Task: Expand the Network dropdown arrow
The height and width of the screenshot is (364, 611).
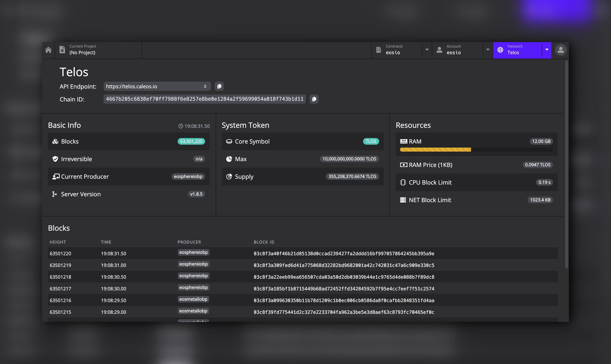Action: tap(547, 50)
